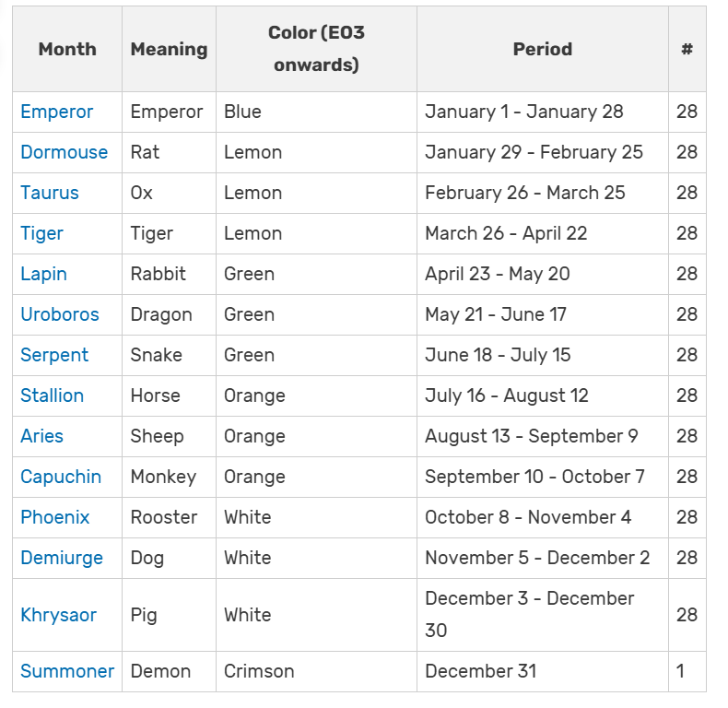
Task: Follow the Khrysaor link
Action: coord(58,615)
